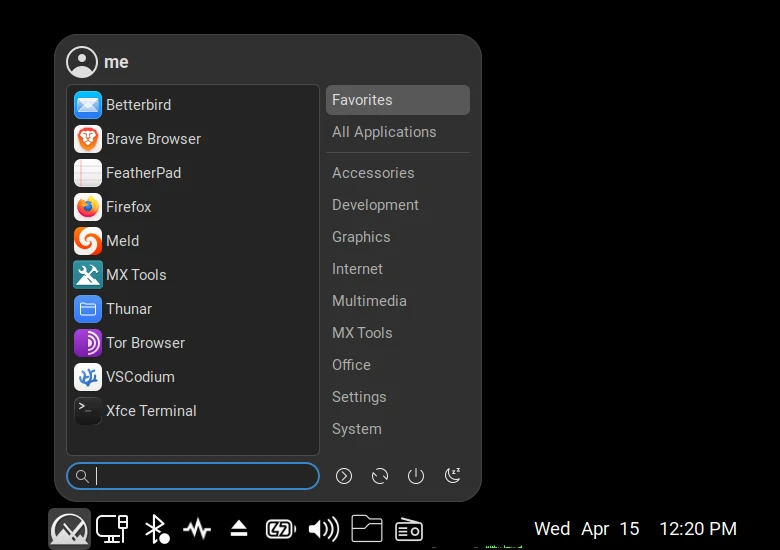
Task: Click the power shutdown icon
Action: click(416, 476)
